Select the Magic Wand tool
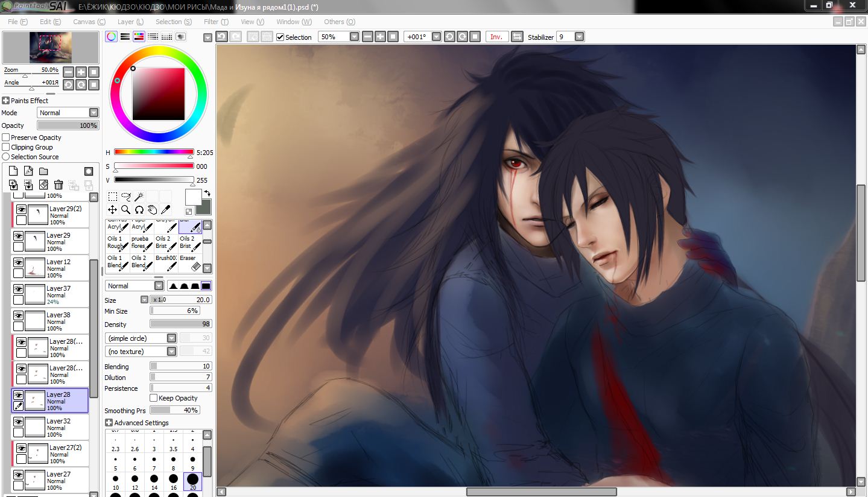 (x=139, y=197)
